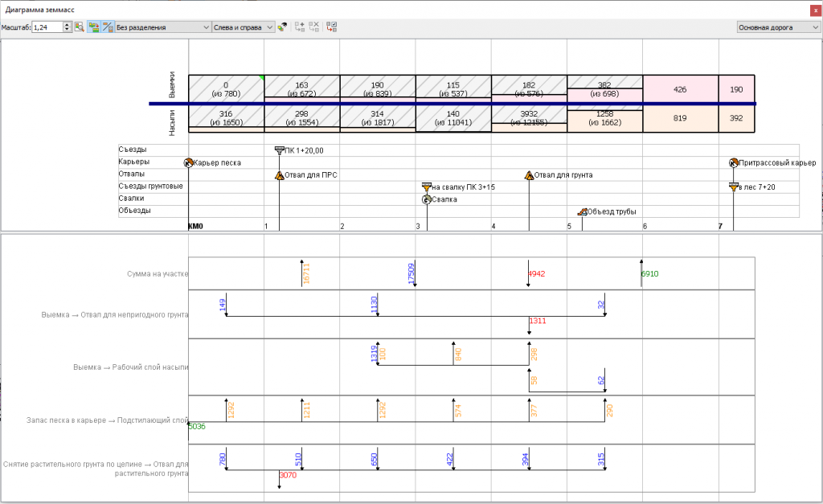This screenshot has width=823, height=504.
Task: Open the 'Без разделения' dropdown
Action: [x=162, y=27]
